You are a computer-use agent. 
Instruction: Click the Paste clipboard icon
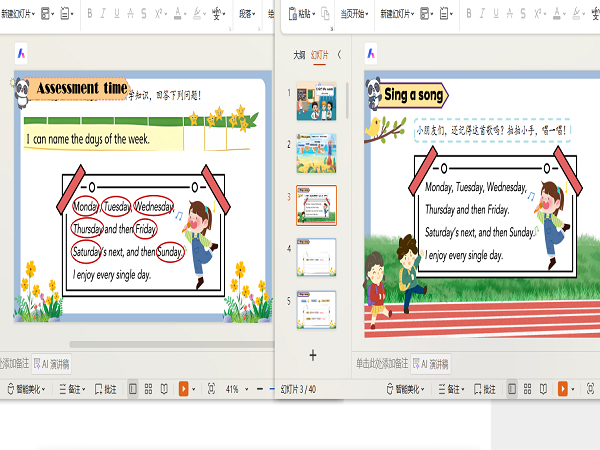point(293,14)
